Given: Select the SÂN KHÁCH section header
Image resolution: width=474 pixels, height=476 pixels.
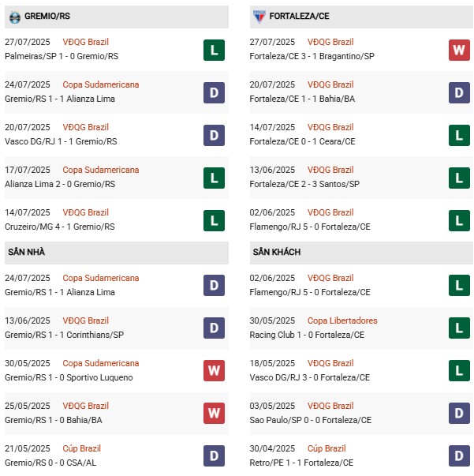Looking at the screenshot, I should [x=277, y=252].
